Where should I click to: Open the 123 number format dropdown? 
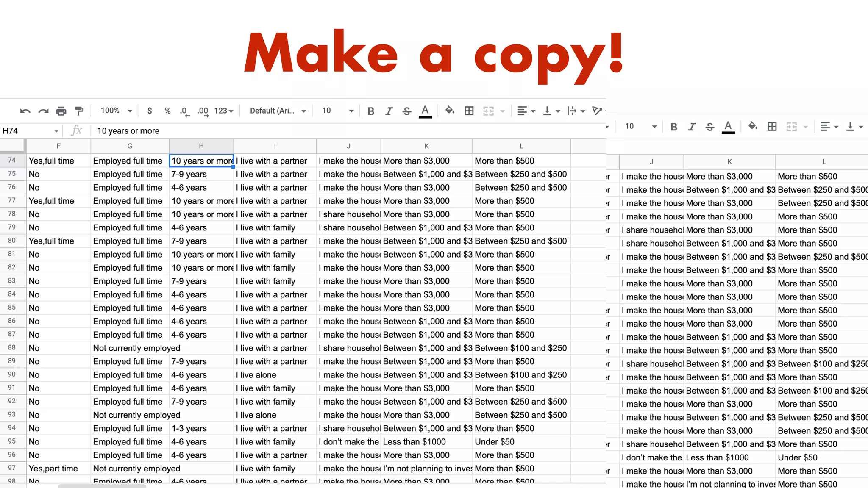pos(224,111)
